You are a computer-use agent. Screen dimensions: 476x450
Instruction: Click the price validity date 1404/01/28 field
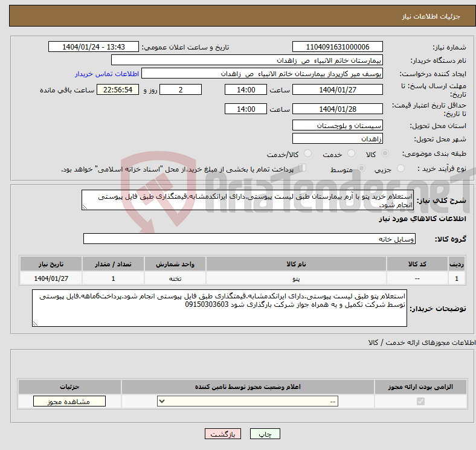pos(337,109)
